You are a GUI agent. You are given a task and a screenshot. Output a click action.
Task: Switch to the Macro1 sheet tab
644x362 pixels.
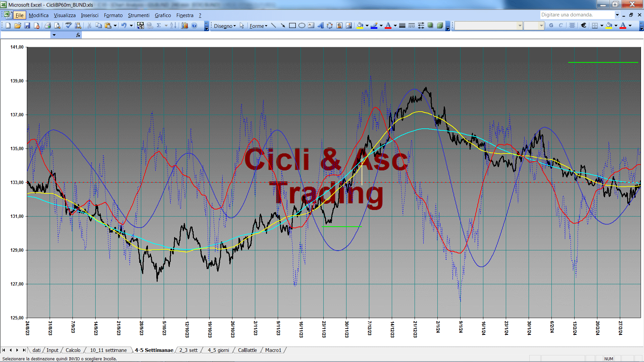(x=273, y=350)
